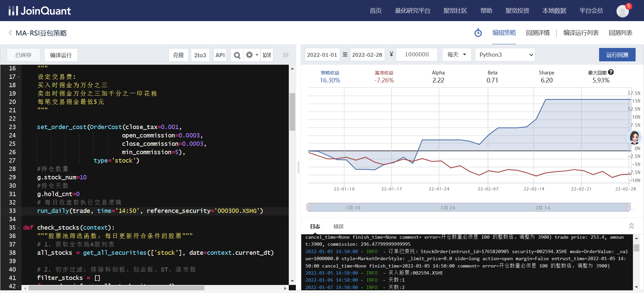Go to 聚宽社区
The image size is (644, 293).
coord(455,11)
